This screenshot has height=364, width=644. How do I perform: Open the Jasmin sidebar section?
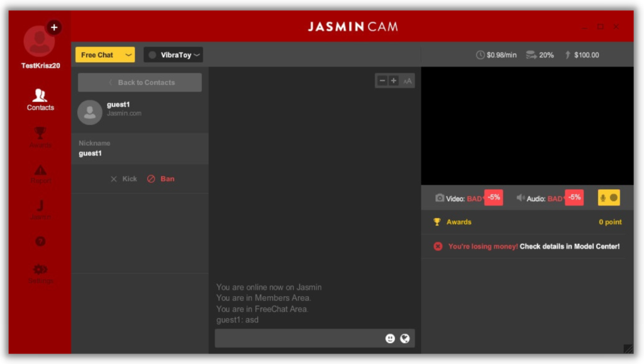(40, 210)
